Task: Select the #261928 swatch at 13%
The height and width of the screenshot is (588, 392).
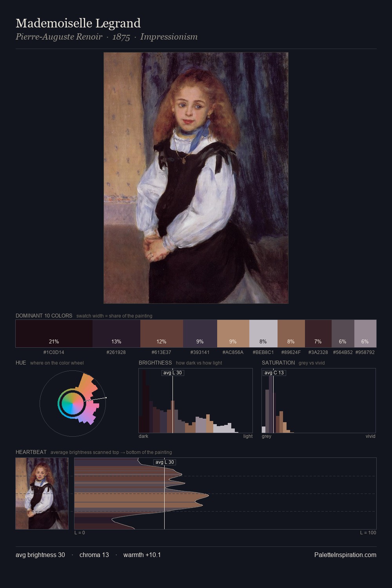Action: pos(116,334)
